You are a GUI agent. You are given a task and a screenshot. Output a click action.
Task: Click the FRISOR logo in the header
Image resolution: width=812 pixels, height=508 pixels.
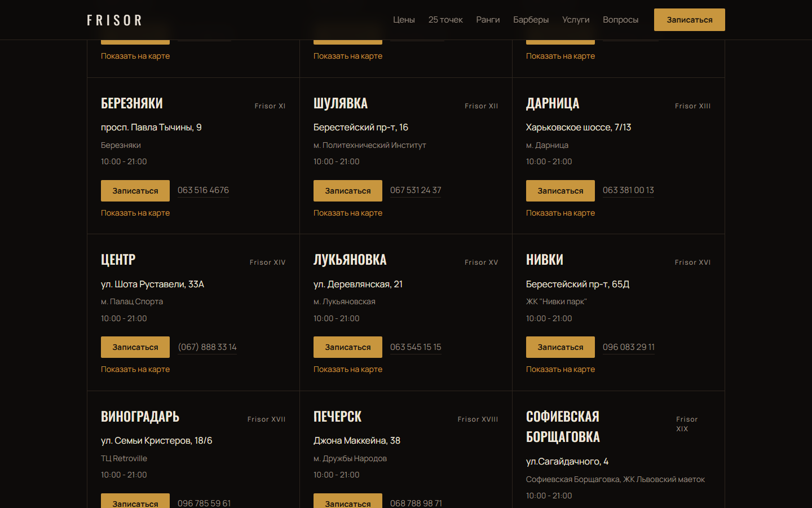114,20
